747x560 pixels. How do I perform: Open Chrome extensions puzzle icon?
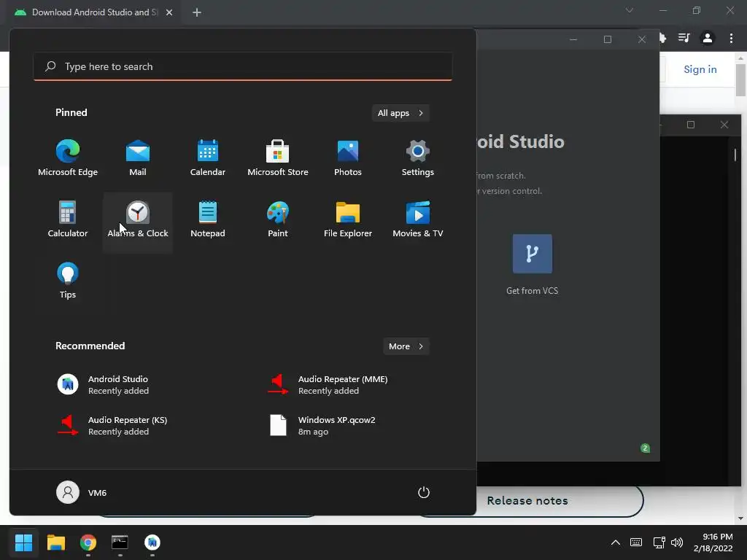coord(663,38)
